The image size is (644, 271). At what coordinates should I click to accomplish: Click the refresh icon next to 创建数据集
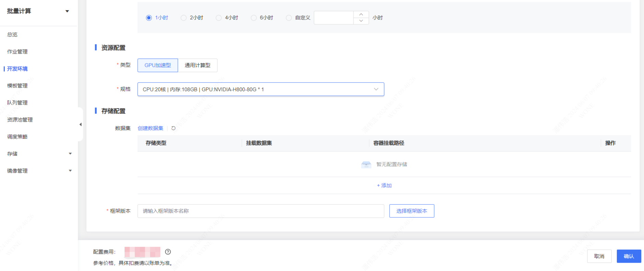[x=173, y=128]
